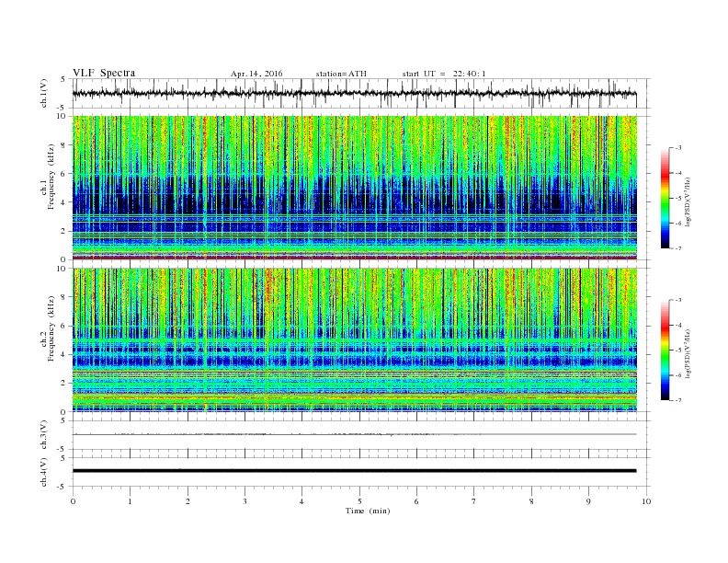The height and width of the screenshot is (563, 728).
Task: Click the ch.1 spectrogram plot
Action: pos(355,188)
